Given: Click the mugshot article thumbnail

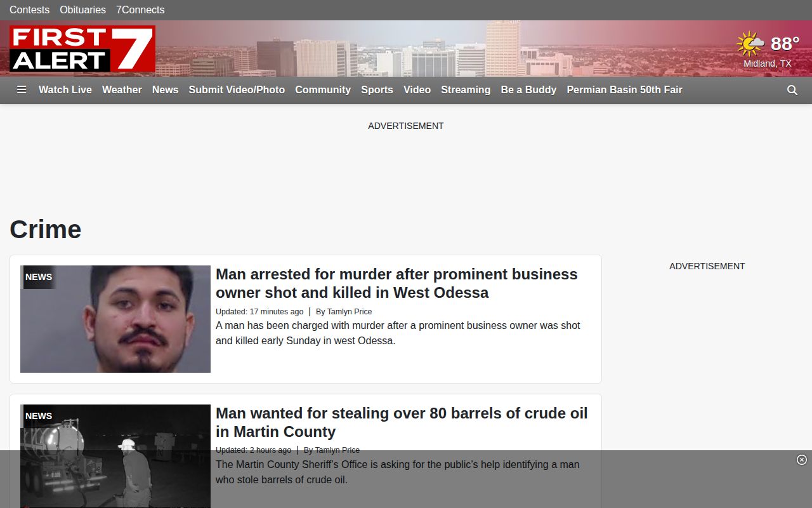Looking at the screenshot, I should 115,319.
